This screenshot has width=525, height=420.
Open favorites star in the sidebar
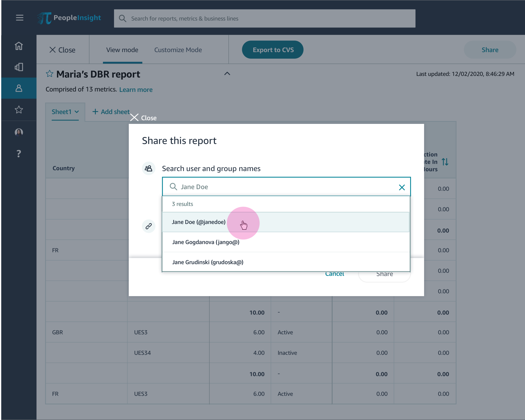tap(19, 110)
